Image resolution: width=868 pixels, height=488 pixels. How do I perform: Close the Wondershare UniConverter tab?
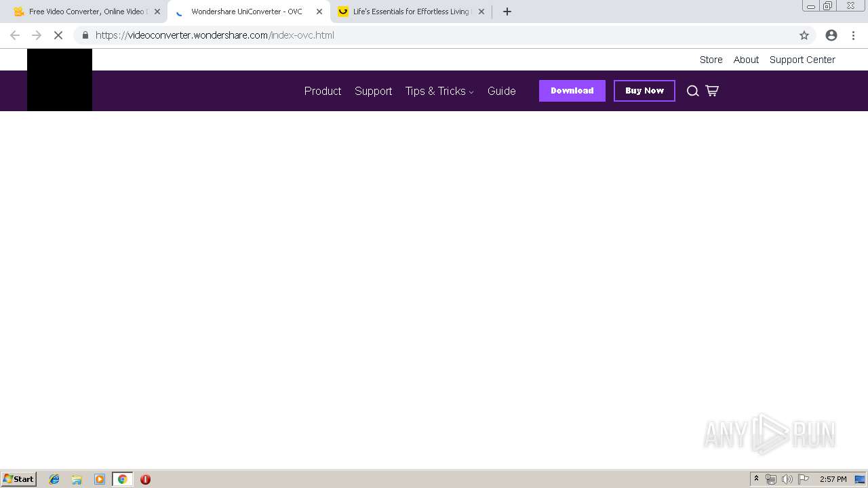click(319, 12)
